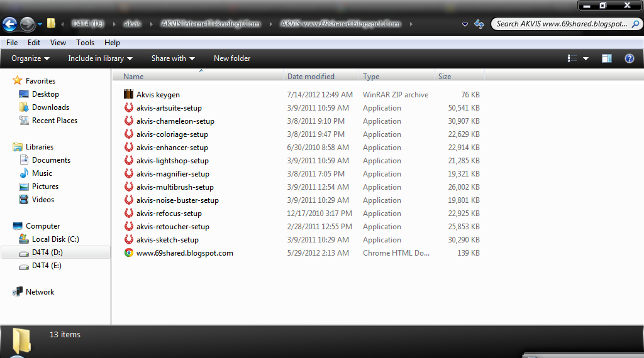Viewport: 644px width, 358px height.
Task: Refresh the folder with refresh icon
Action: (479, 24)
